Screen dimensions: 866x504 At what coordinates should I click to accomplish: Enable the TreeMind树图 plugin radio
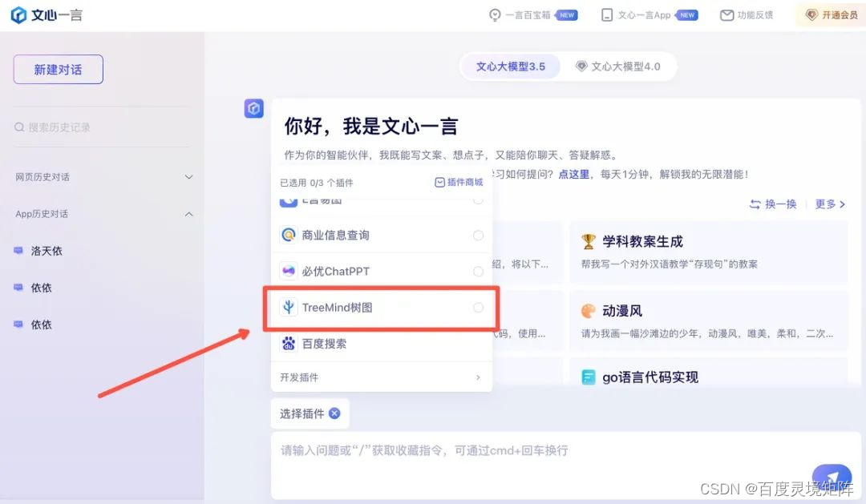point(478,308)
